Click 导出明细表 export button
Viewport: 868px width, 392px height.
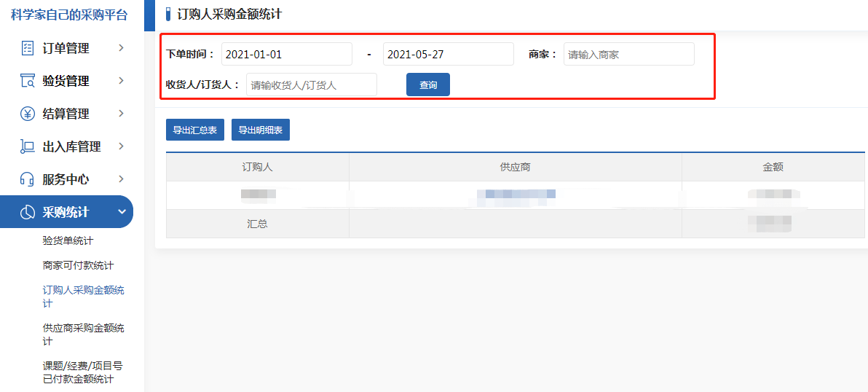(x=260, y=130)
